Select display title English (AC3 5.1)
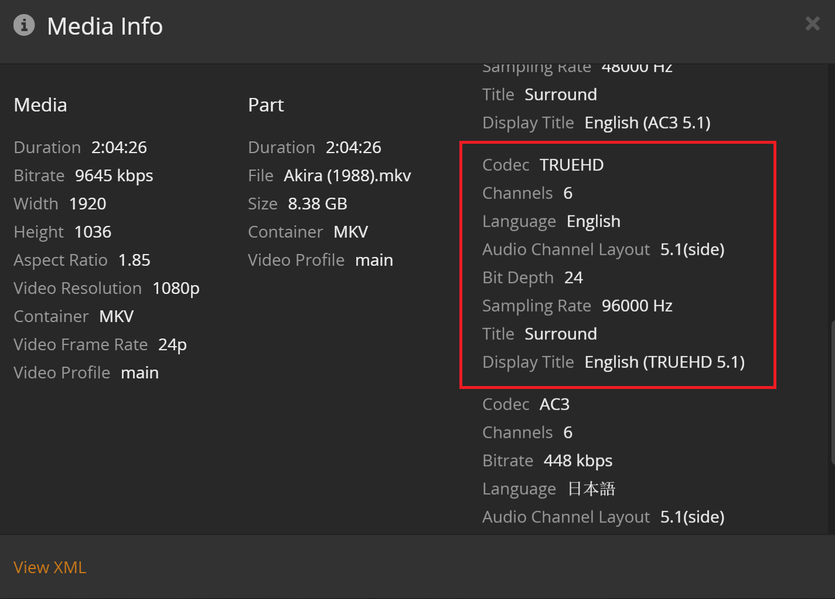This screenshot has width=835, height=599. (x=648, y=123)
